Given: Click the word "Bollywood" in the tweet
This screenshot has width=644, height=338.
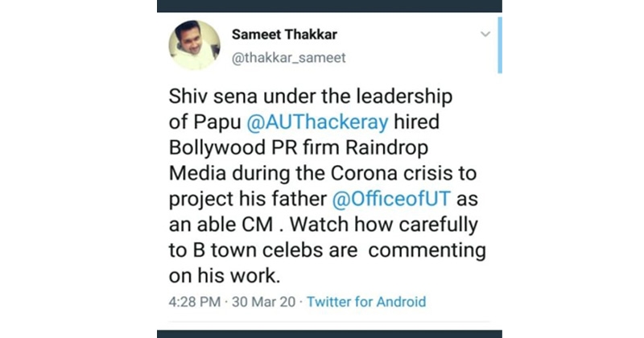Looking at the screenshot, I should [x=209, y=150].
